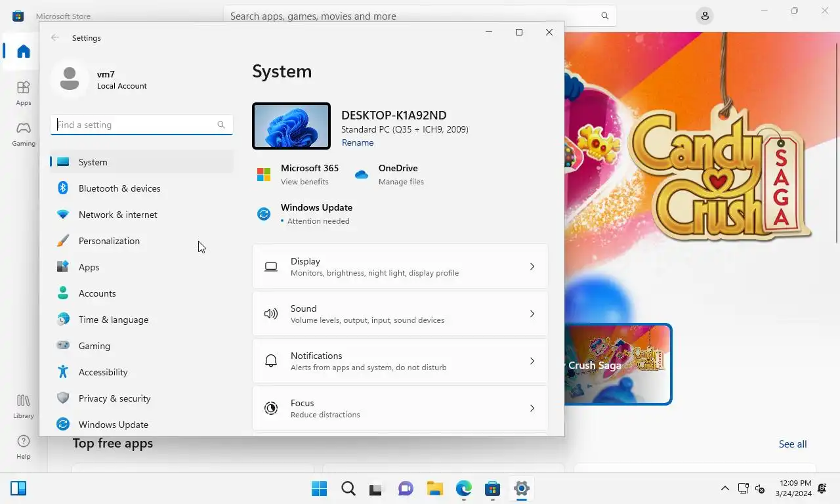Switch to Microsoft Store on taskbar
The height and width of the screenshot is (504, 840).
[492, 488]
